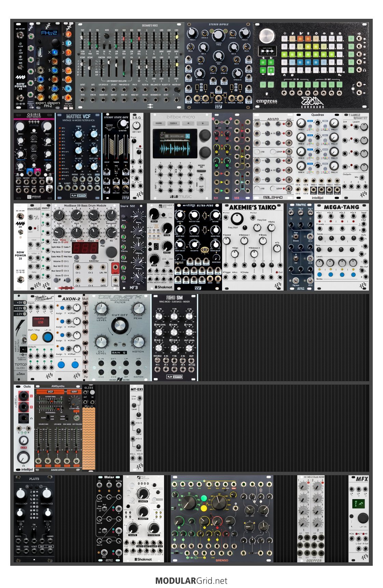Click the blue encoder on Pamela's Workout
383x588 pixels.
pyautogui.click(x=48, y=337)
